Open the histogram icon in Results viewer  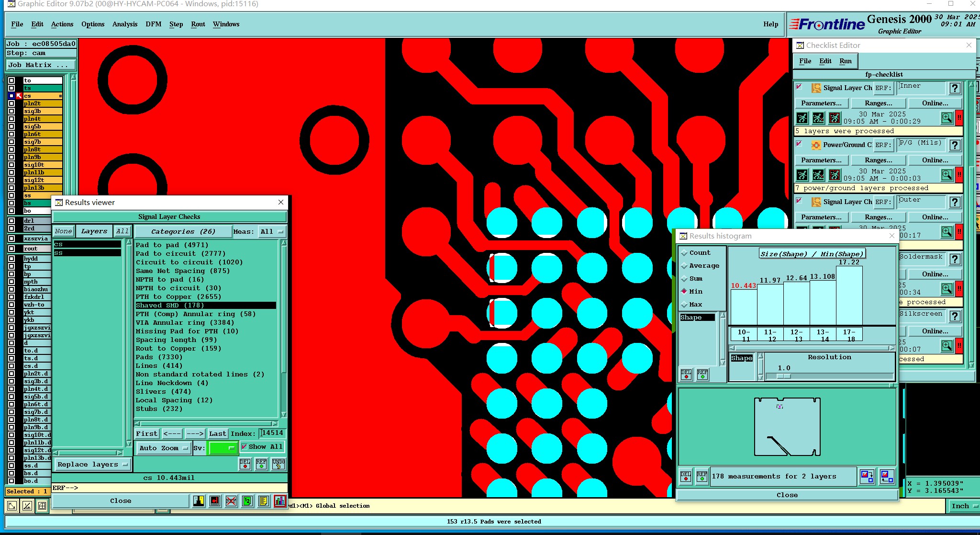coord(279,501)
